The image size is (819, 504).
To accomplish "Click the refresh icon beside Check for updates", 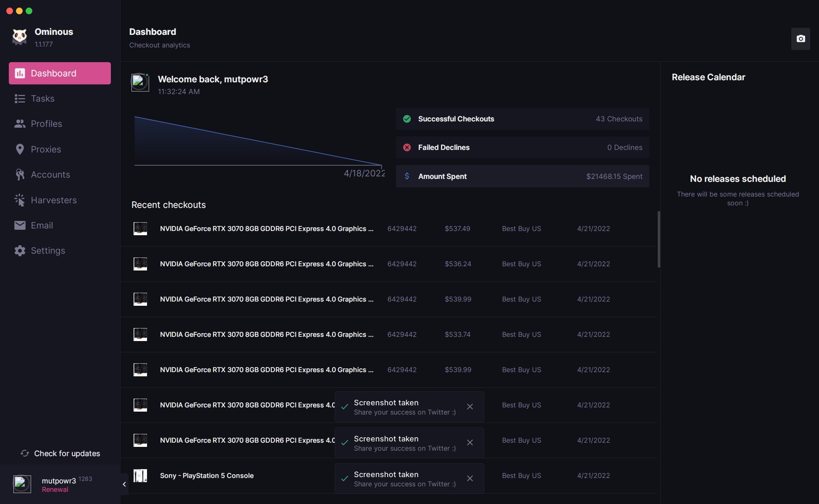I will [25, 454].
